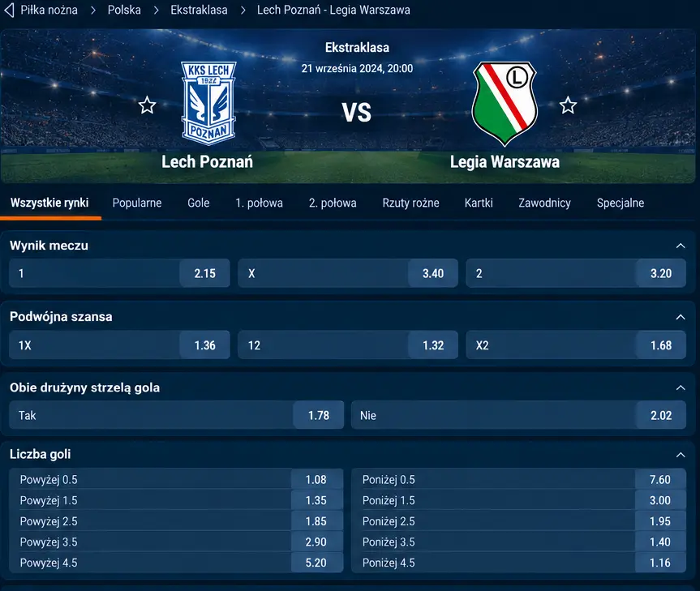Open the Gole tab
700x591 pixels.
coord(198,203)
